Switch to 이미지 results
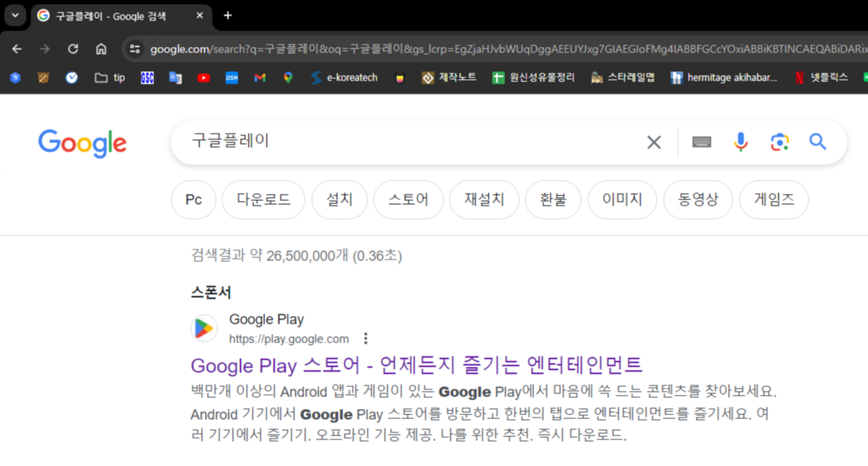868x466 pixels. [622, 200]
